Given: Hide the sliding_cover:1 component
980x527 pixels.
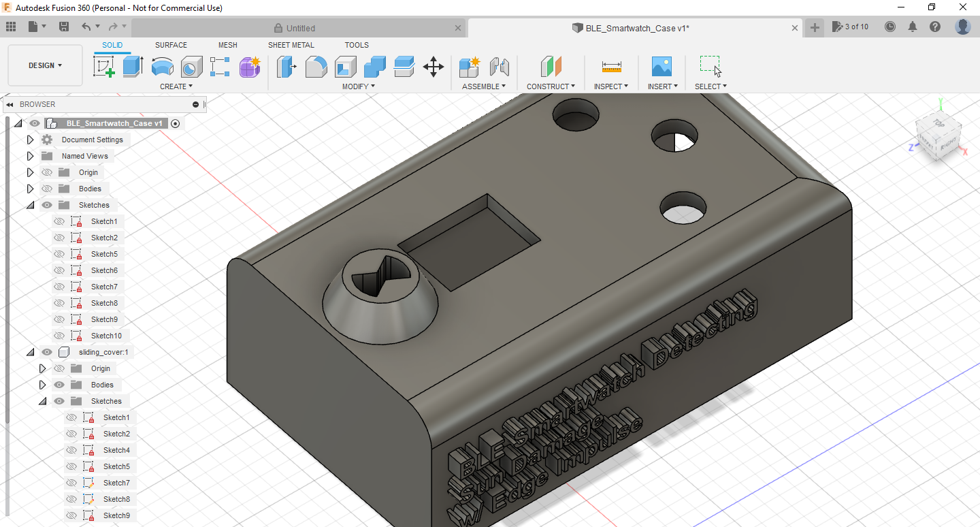Looking at the screenshot, I should pyautogui.click(x=46, y=351).
